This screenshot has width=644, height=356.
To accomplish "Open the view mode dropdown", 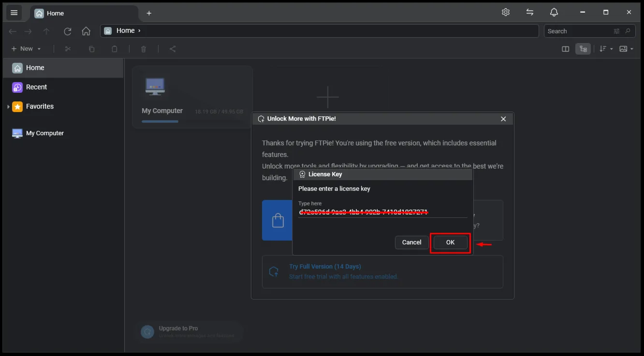I will [x=626, y=49].
